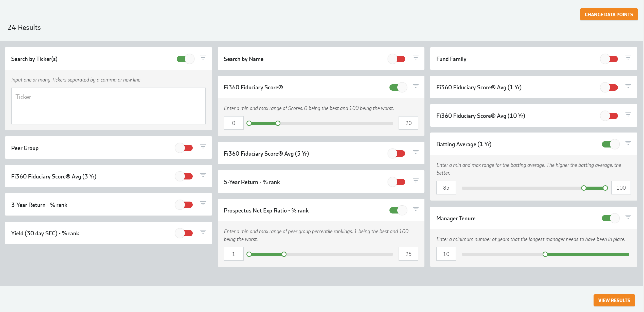Click the Change Data Points button
The height and width of the screenshot is (312, 644).
[x=609, y=14]
